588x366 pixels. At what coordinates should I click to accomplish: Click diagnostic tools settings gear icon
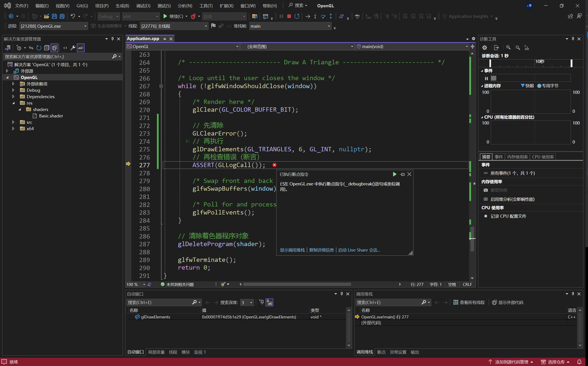tap(484, 47)
